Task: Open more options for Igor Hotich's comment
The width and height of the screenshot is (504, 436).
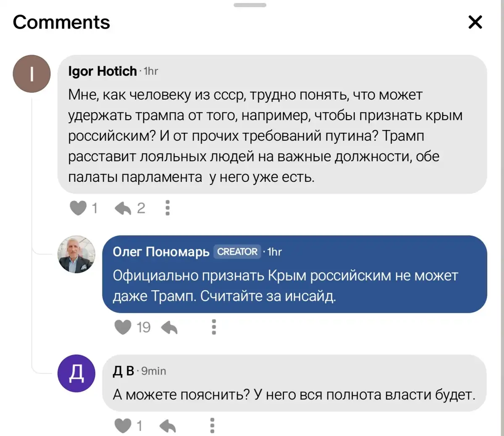Action: tap(167, 208)
